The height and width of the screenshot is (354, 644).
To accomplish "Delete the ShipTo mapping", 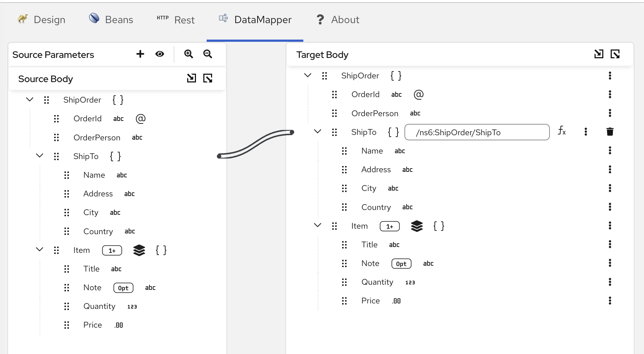I will 610,132.
